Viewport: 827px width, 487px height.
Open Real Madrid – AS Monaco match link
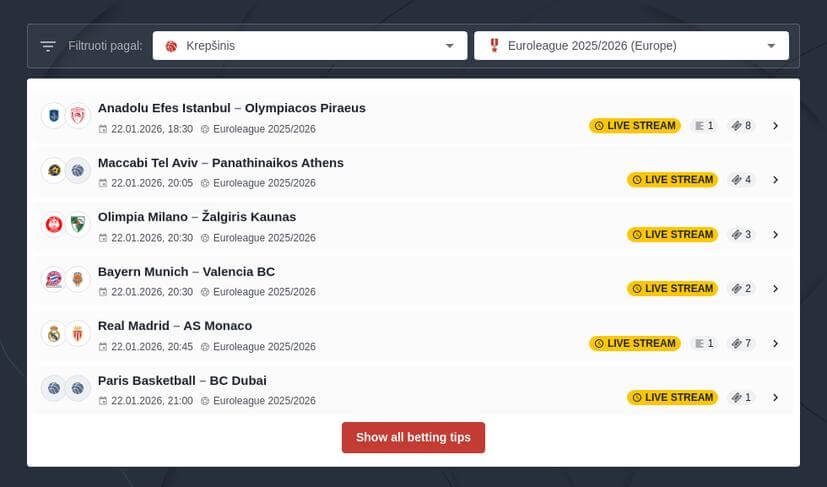175,326
